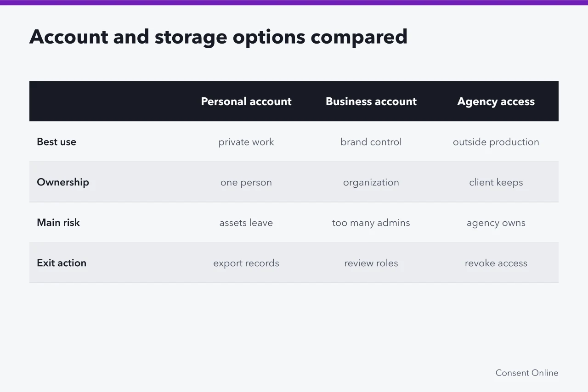The image size is (588, 392).
Task: Click the 'organization' cell
Action: (371, 183)
